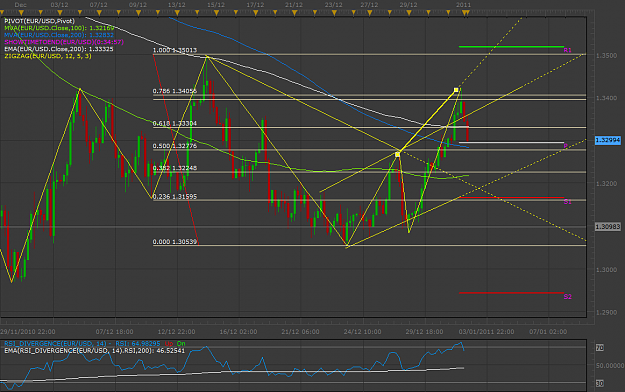This screenshot has width=625, height=392.
Task: Select the MVA Close 200 indicator label
Action: (59, 35)
